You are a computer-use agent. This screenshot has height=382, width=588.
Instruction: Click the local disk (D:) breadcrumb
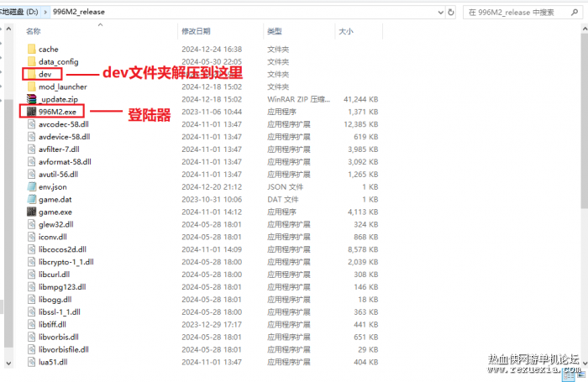18,12
